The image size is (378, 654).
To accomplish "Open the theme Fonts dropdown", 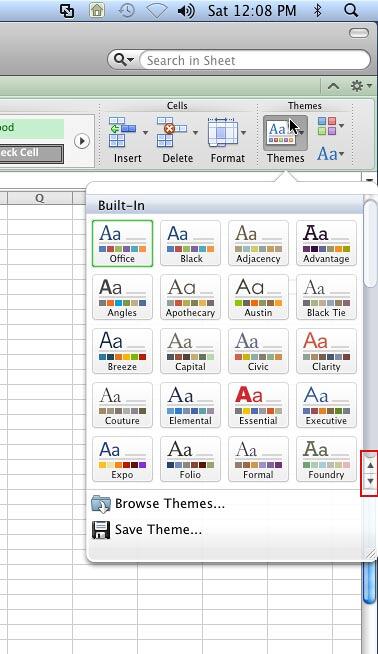I will point(330,154).
